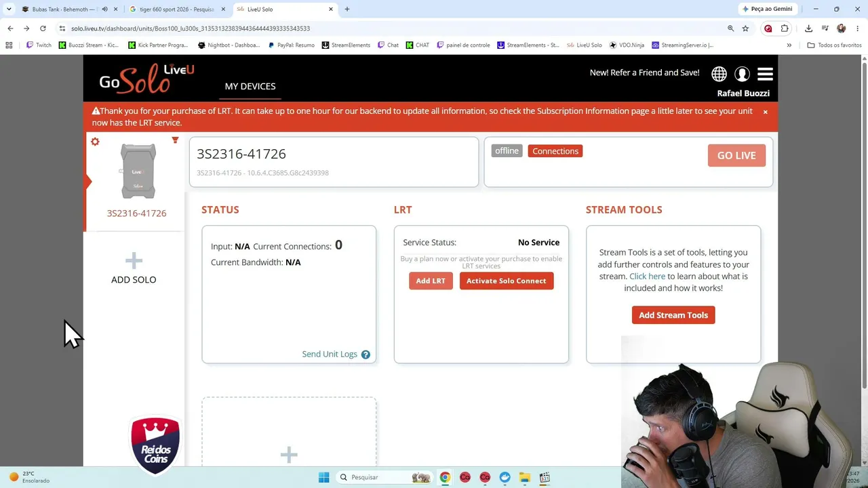
Task: Click the Peça ao Gemini button
Action: coord(768,9)
